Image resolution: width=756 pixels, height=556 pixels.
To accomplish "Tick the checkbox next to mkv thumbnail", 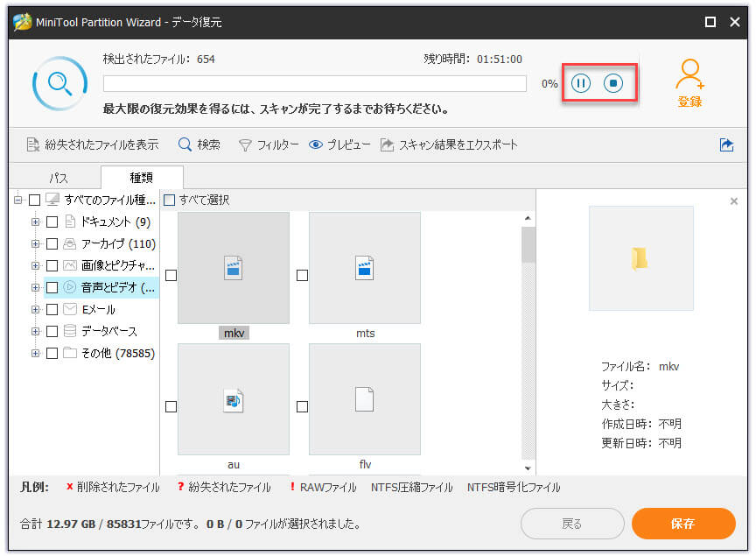I will 171,275.
